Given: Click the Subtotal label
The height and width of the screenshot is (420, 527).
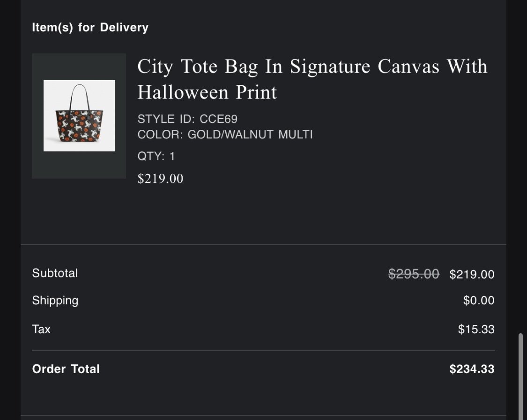Looking at the screenshot, I should coord(55,273).
